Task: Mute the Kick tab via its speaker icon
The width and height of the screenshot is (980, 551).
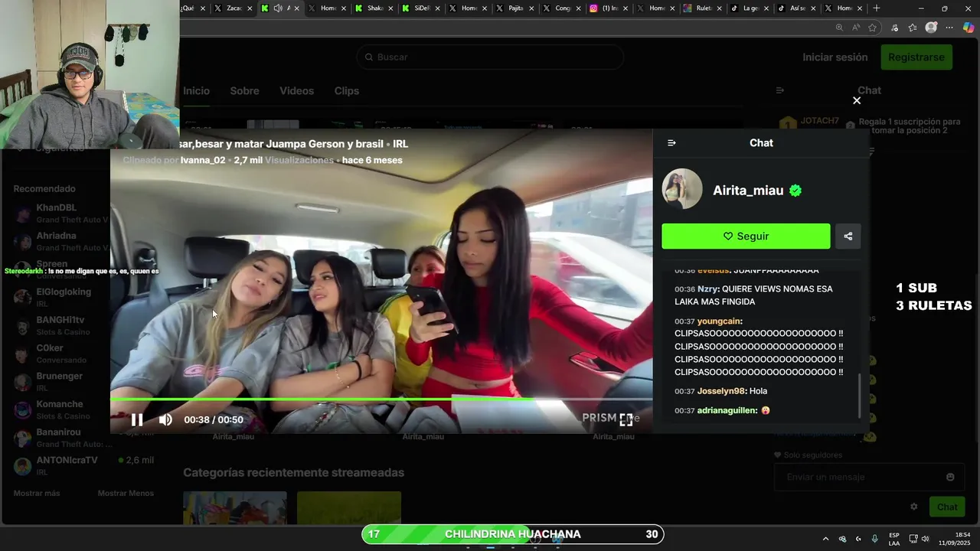Action: [x=277, y=8]
